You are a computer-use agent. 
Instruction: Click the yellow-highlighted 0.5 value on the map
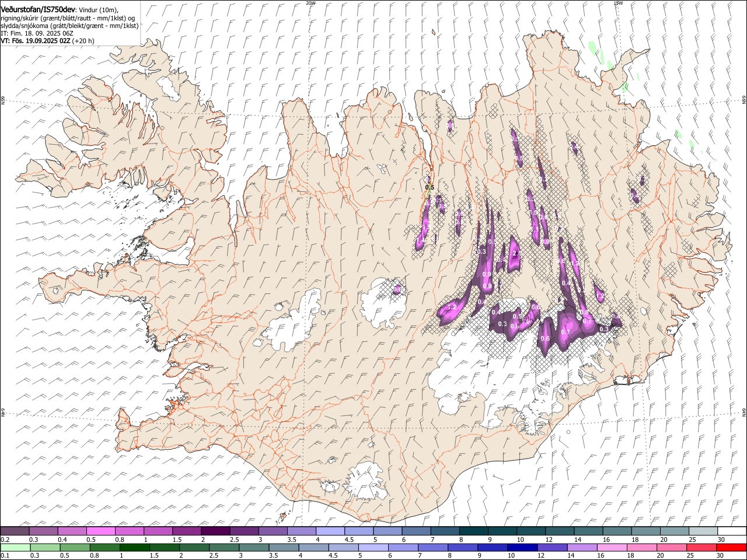pyautogui.click(x=430, y=187)
